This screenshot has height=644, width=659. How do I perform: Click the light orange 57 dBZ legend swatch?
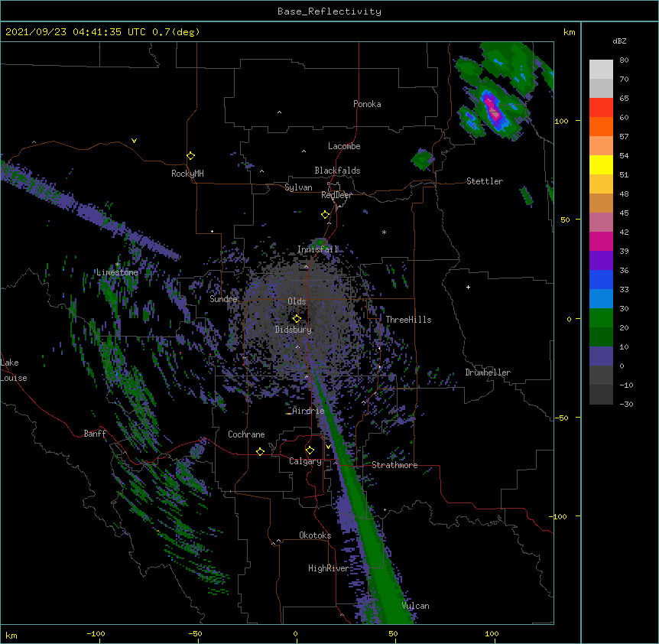601,146
